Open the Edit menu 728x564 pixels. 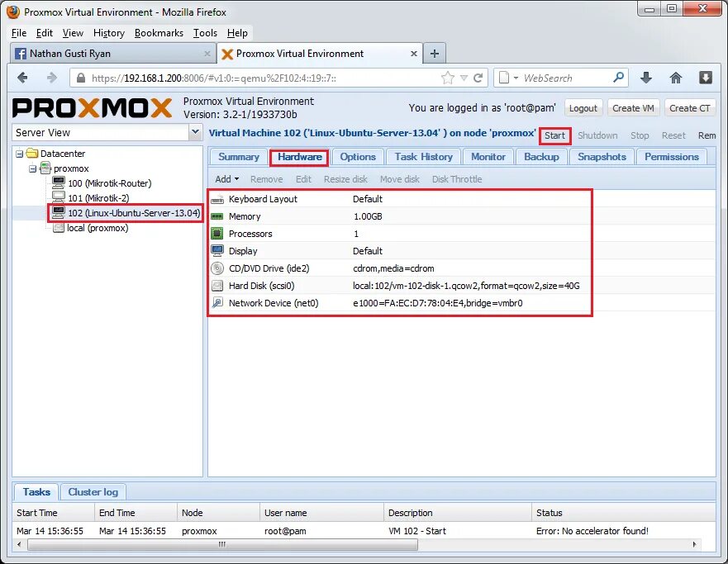[x=44, y=33]
